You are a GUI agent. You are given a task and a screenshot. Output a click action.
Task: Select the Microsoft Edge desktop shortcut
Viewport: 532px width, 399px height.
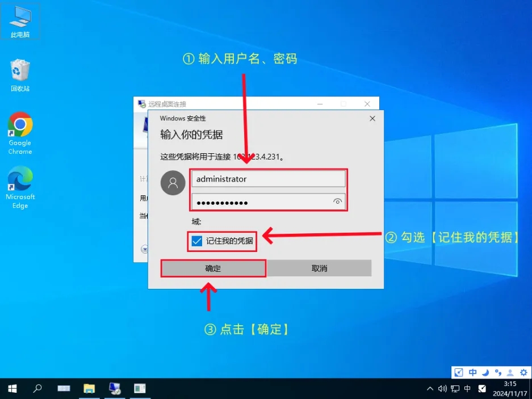[20, 186]
